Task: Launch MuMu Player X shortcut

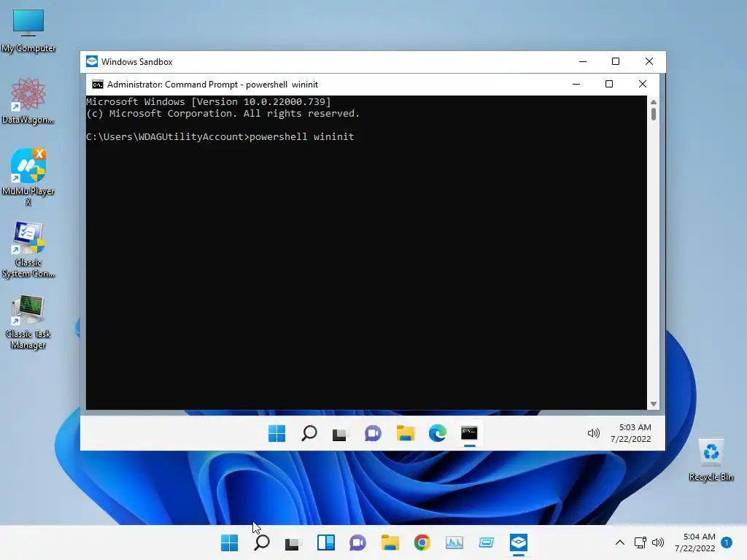Action: 28,176
